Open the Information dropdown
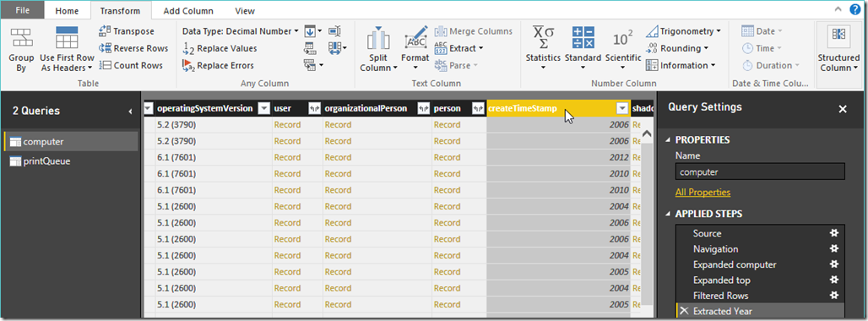 [681, 65]
